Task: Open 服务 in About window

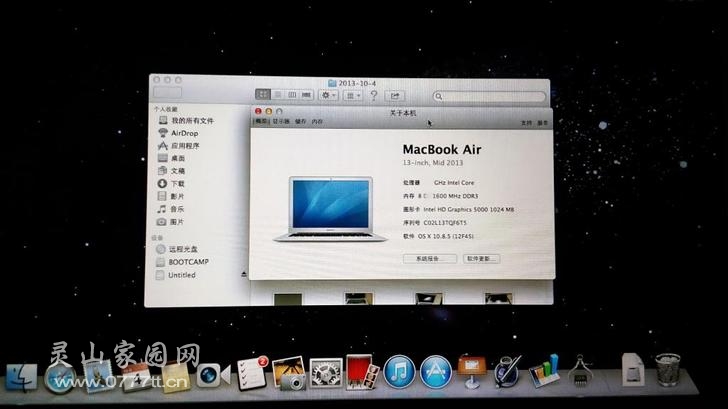Action: [542, 123]
